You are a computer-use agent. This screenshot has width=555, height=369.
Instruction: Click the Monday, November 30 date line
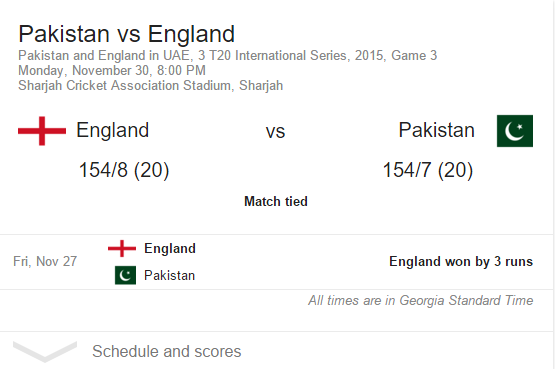pos(112,70)
